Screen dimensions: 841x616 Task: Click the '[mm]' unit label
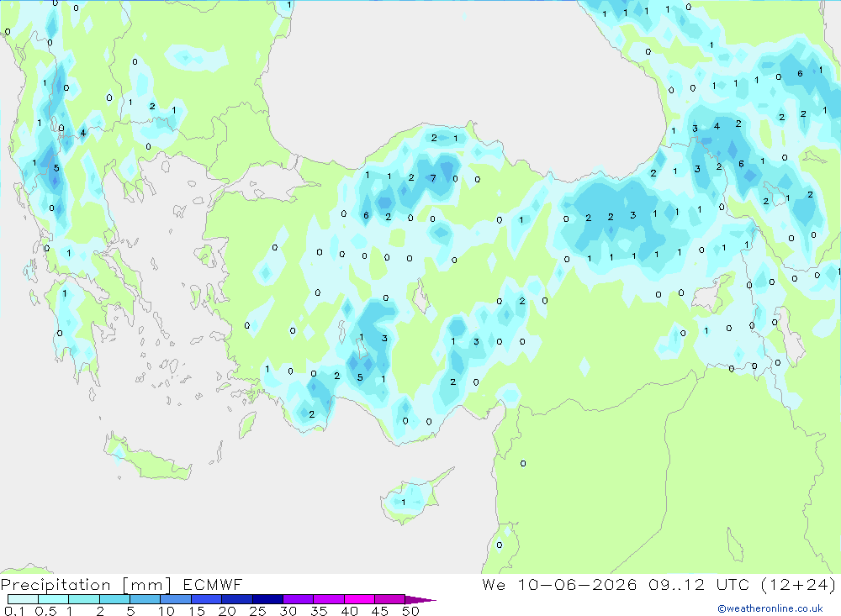point(147,585)
